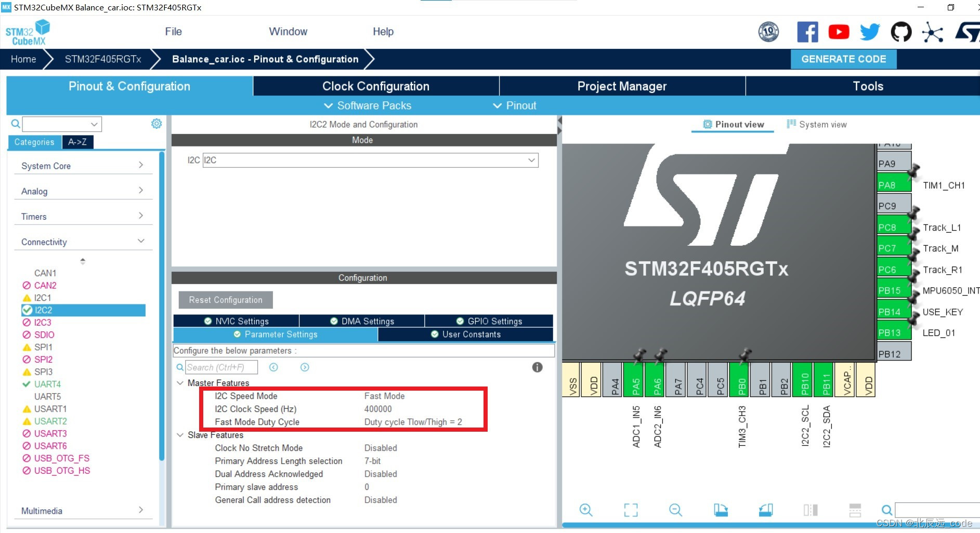Viewport: 980px width, 533px height.
Task: Open the GitHub link icon
Action: click(901, 32)
